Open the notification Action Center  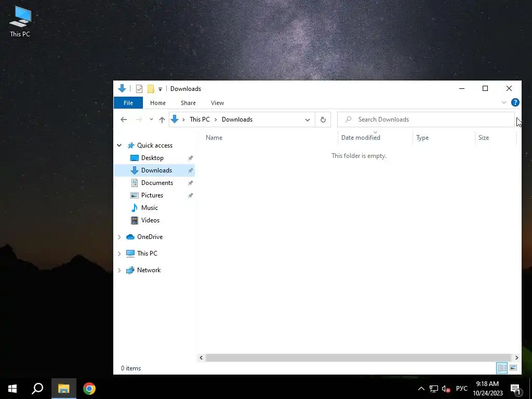click(x=515, y=389)
